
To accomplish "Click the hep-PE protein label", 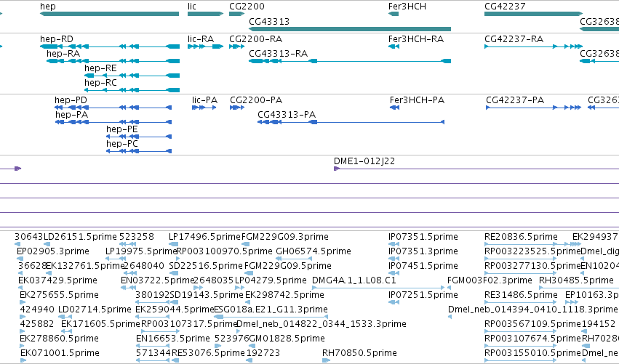I will (x=122, y=129).
